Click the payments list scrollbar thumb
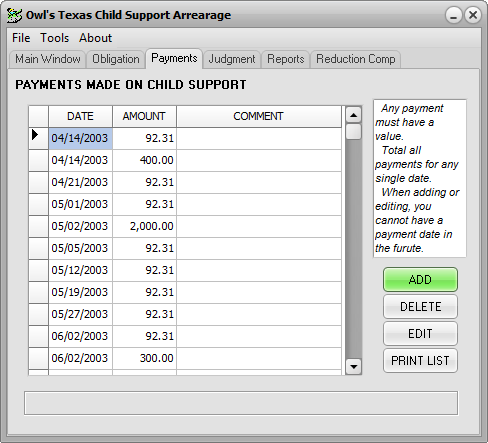488x443 pixels. click(354, 132)
